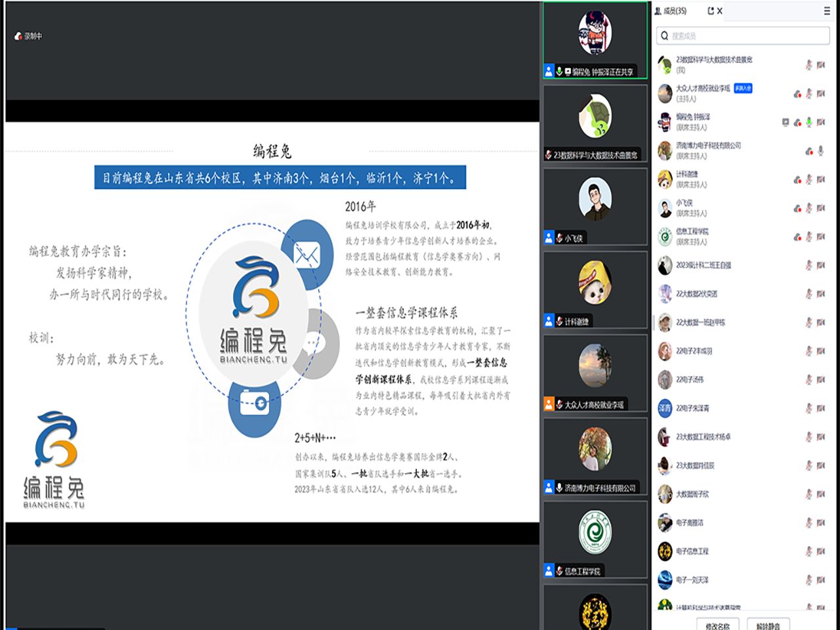
Task: Click muted mic icon on 电子高雅洁 row
Action: (x=809, y=522)
